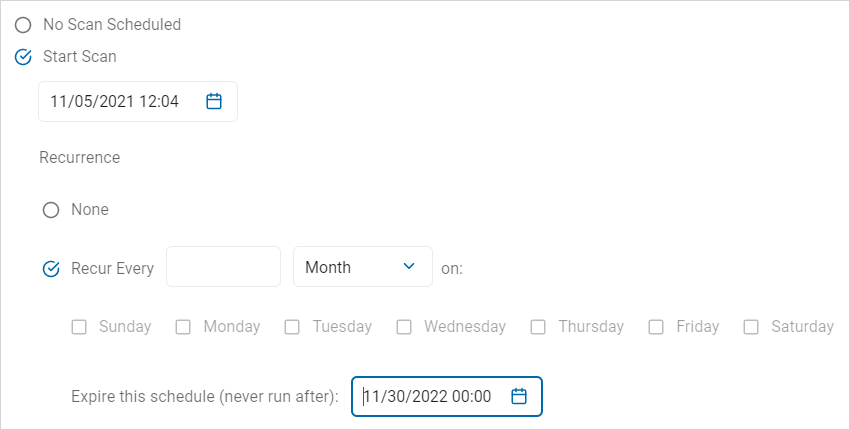Select the No Scan Scheduled option
This screenshot has width=850, height=430.
coord(23,24)
